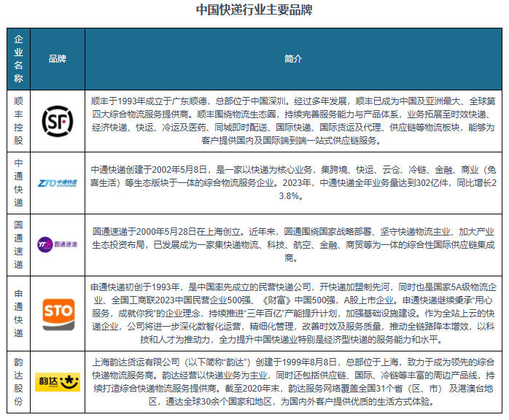Click the 企业名称 column header
Image resolution: width=509 pixels, height=420 pixels.
[18, 59]
